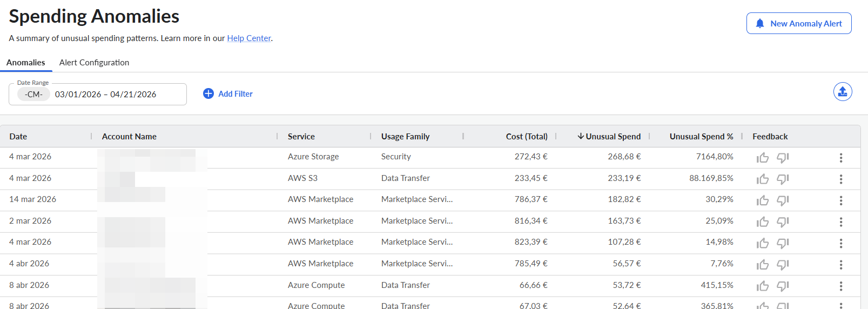Click the 786,37 € cost cell

tap(531, 199)
